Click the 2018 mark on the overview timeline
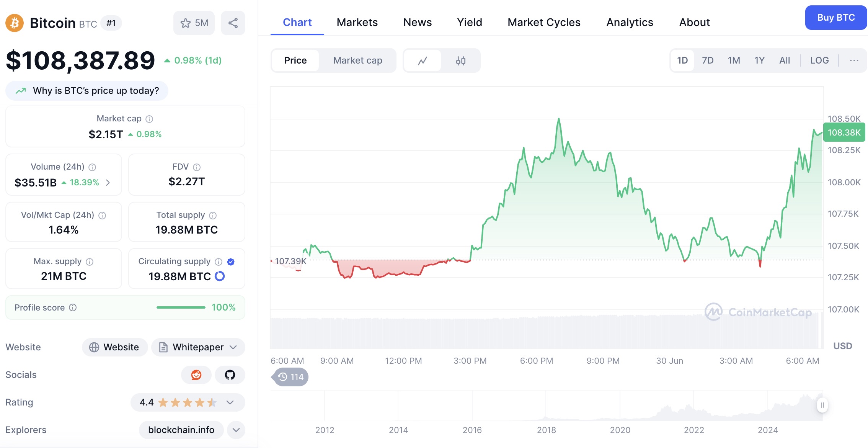The image size is (868, 448). tap(546, 430)
